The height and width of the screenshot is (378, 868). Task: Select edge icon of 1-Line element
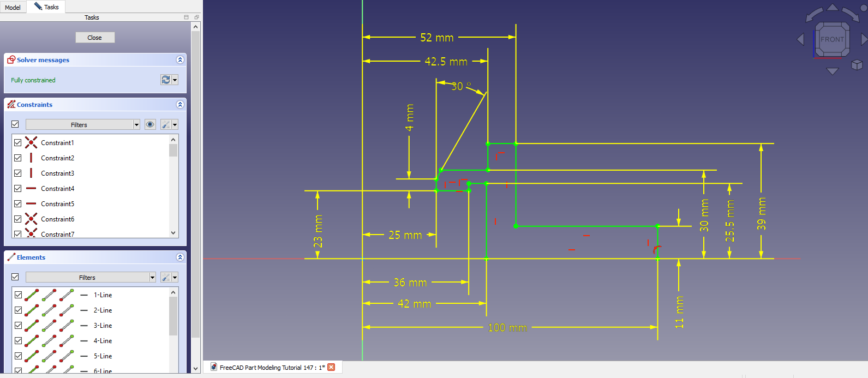[32, 295]
